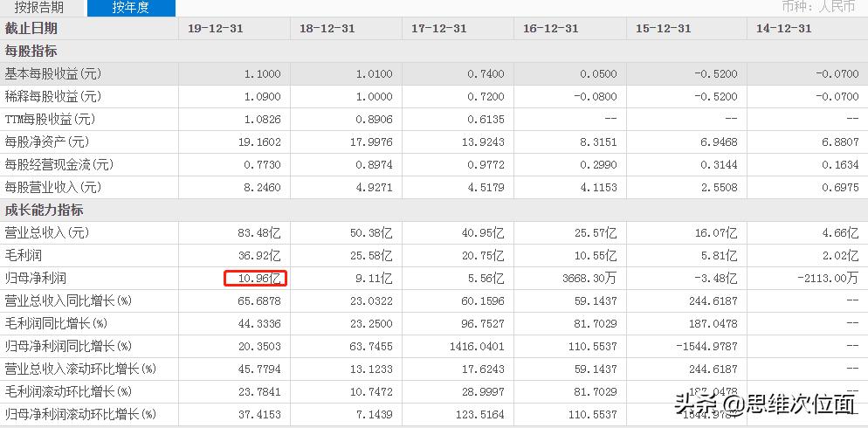Click the 25.58亿 gross profit cell
Viewport: 868px width, 428px height.
click(369, 255)
